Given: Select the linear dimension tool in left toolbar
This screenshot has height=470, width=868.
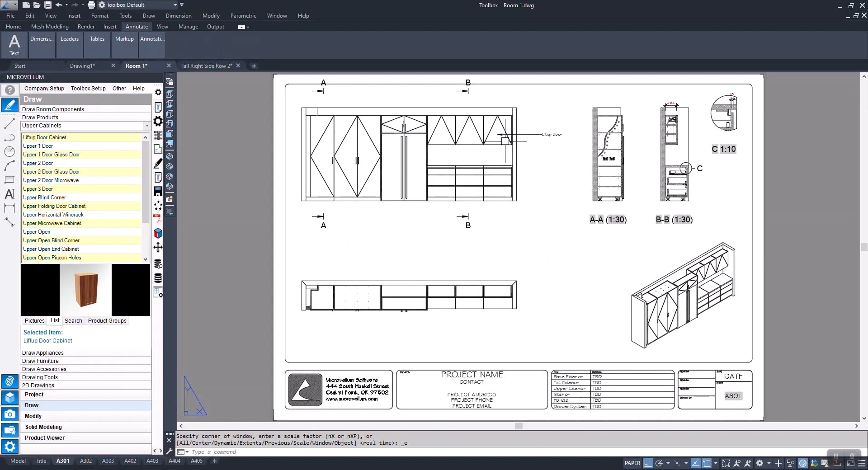Looking at the screenshot, I should pyautogui.click(x=9, y=208).
